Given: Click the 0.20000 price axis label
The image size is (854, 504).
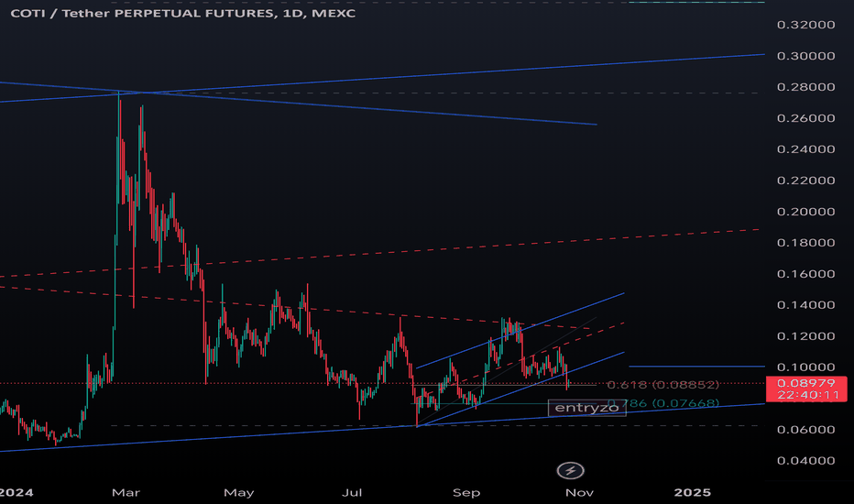Looking at the screenshot, I should pyautogui.click(x=806, y=212).
